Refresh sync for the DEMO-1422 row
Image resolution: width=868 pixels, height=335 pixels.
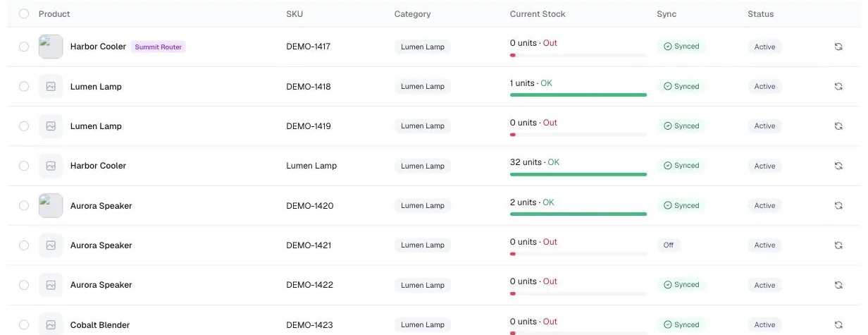pos(838,285)
